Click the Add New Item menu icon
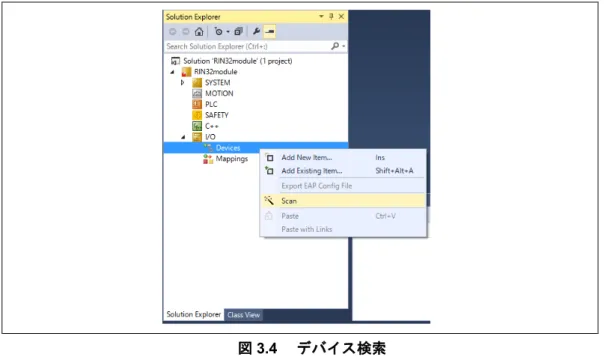 tap(270, 158)
